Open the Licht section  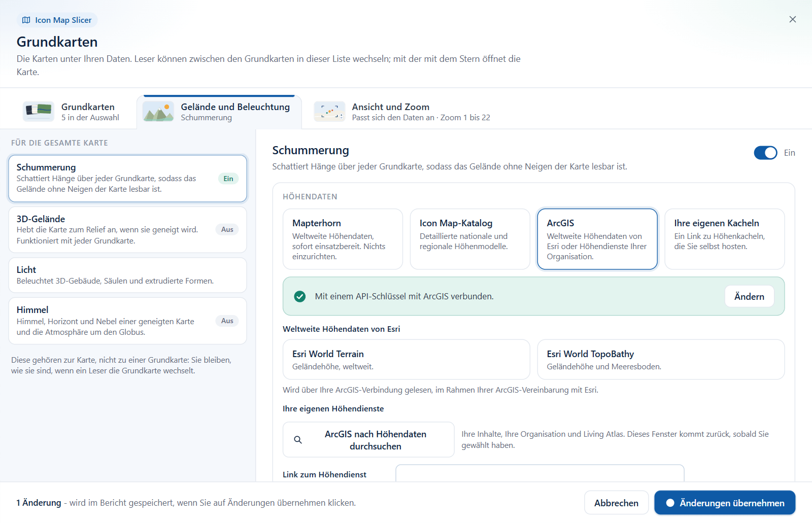(x=128, y=275)
